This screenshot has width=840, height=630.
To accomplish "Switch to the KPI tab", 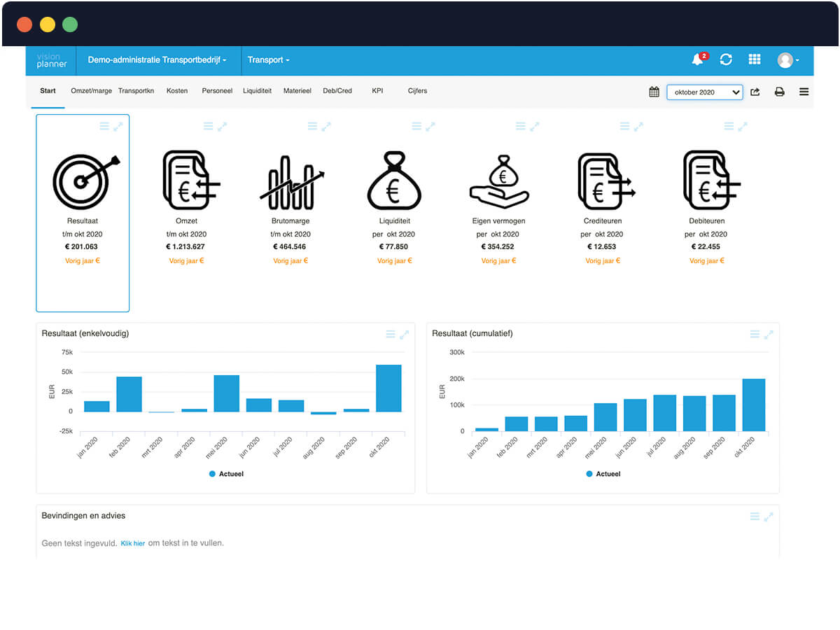I will 378,91.
